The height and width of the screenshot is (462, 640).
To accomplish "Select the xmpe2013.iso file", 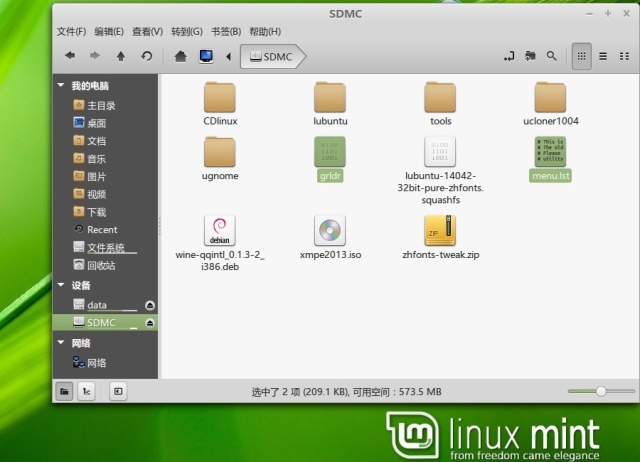I will coord(330,237).
